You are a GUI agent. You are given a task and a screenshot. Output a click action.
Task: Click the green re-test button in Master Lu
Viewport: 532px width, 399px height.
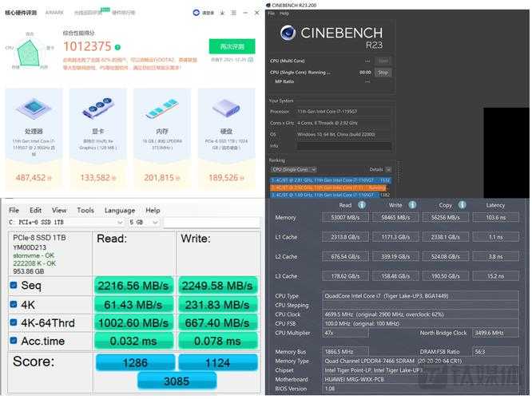click(232, 46)
